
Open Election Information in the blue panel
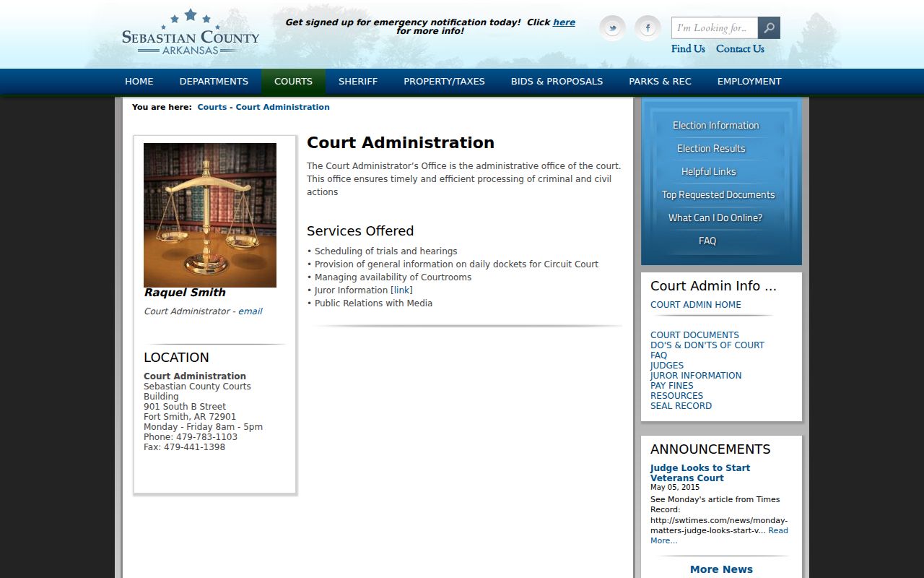(x=715, y=126)
